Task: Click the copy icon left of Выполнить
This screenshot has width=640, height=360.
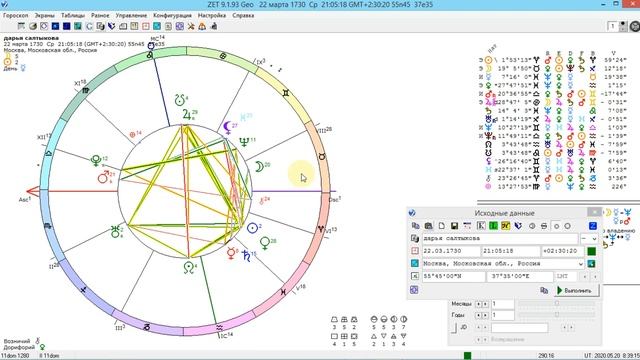Action: click(x=544, y=290)
